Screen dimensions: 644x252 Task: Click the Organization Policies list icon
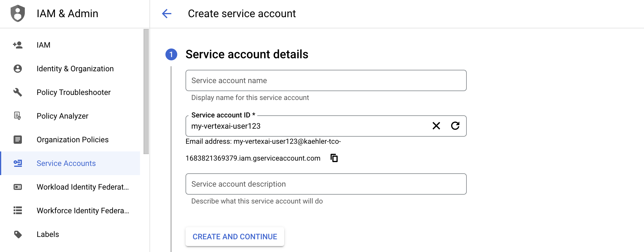pos(18,140)
